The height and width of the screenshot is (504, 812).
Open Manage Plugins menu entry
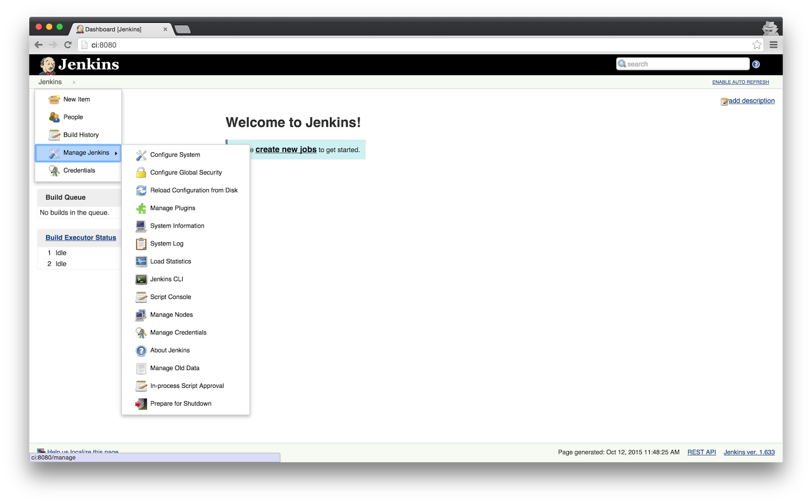[173, 208]
